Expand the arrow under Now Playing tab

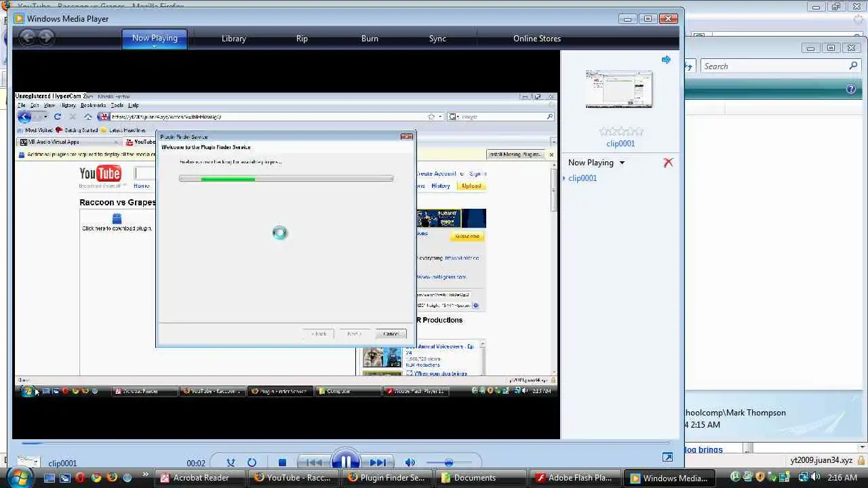point(155,47)
